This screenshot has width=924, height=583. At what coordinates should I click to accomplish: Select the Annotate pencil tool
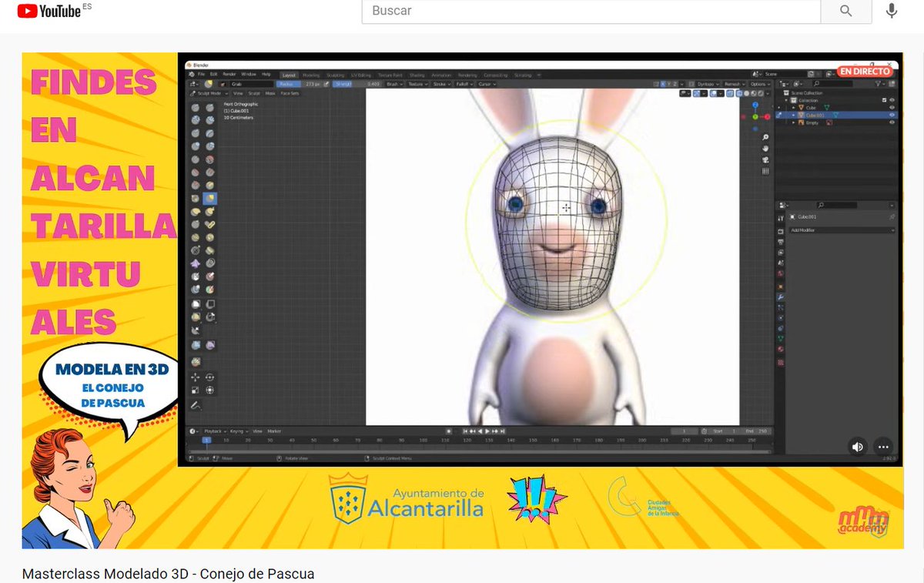195,405
